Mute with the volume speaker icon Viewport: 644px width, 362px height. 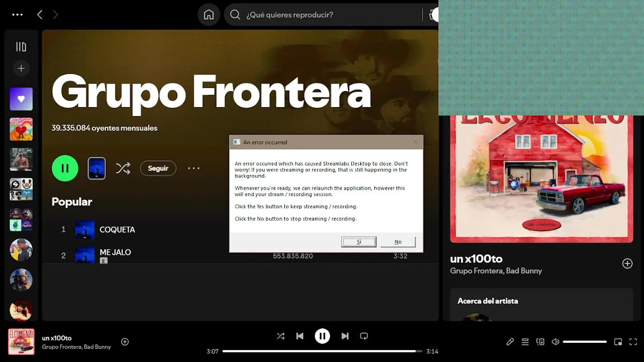coord(555,342)
